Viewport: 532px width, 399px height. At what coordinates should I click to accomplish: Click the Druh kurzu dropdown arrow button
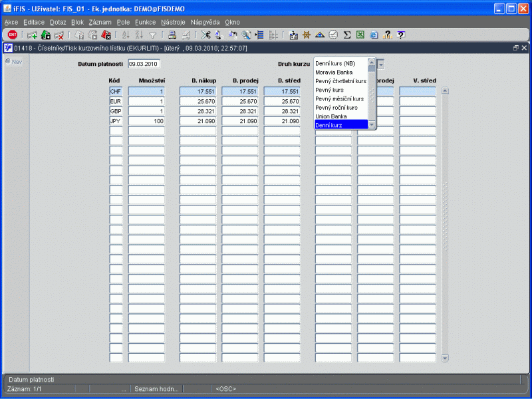tap(381, 64)
